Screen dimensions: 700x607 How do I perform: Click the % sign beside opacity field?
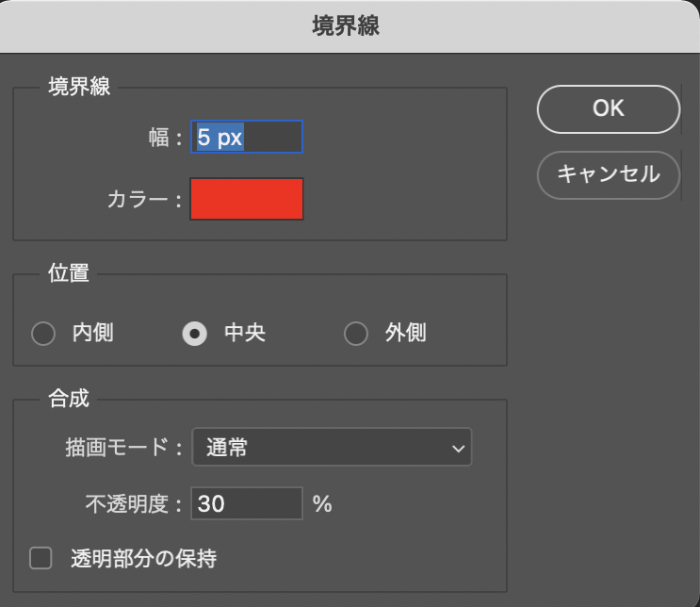pyautogui.click(x=322, y=504)
